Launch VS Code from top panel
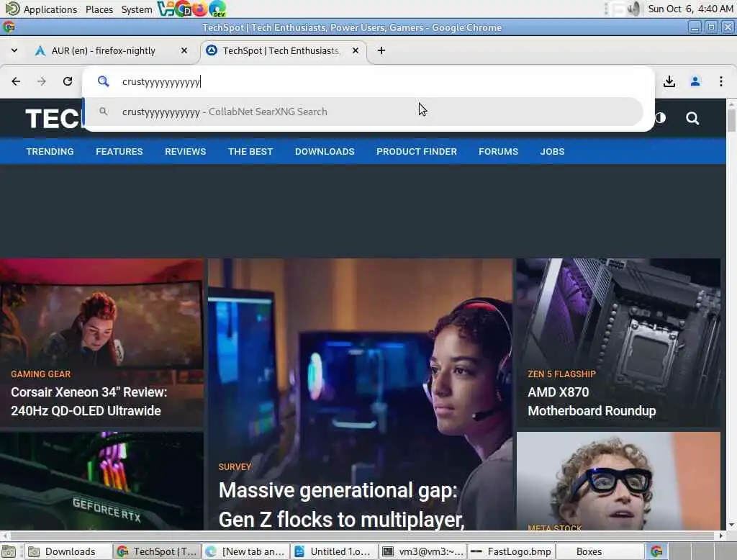Viewport: 737px width, 560px height. 166,9
